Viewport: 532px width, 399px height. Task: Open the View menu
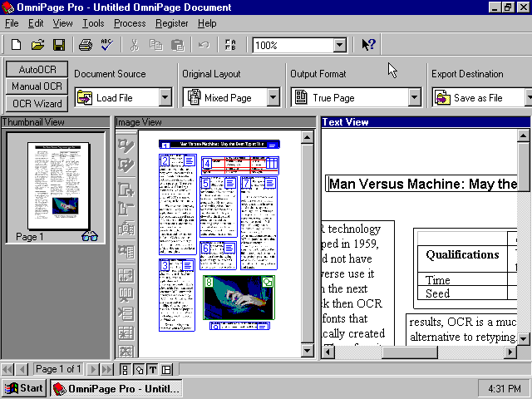pyautogui.click(x=63, y=23)
